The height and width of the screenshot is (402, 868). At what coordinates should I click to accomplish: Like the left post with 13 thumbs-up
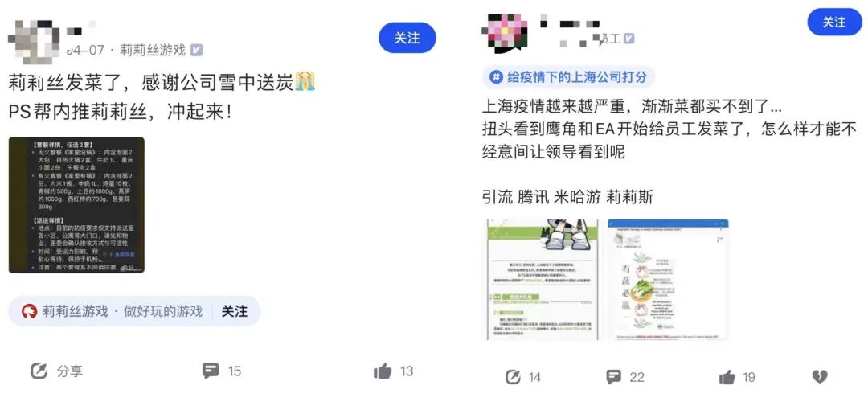point(383,371)
